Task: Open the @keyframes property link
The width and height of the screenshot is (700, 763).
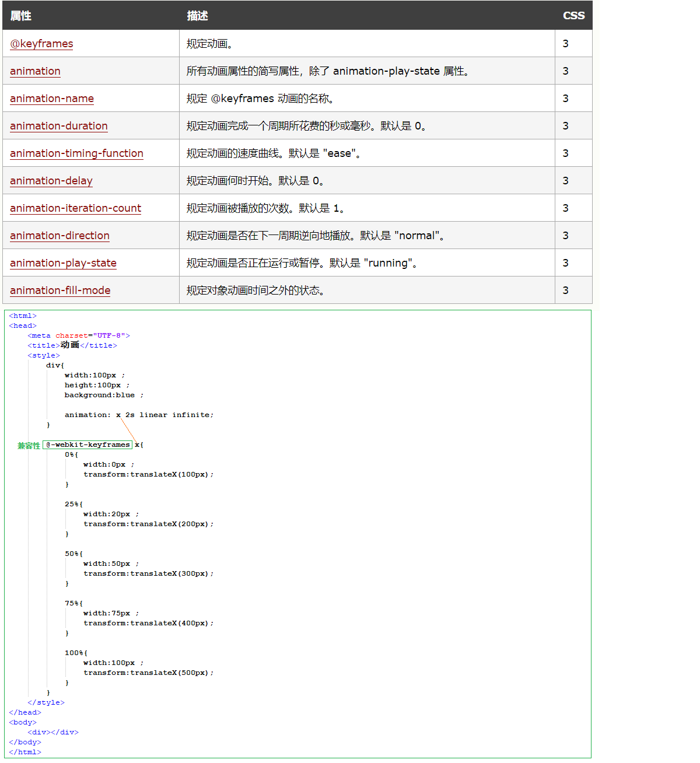Action: point(41,44)
